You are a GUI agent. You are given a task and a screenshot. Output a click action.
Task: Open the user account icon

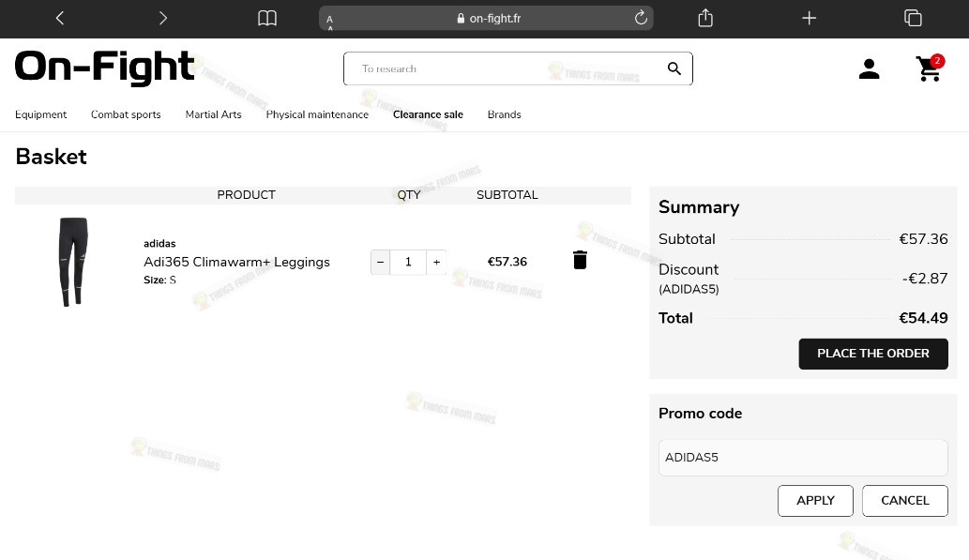pos(869,68)
